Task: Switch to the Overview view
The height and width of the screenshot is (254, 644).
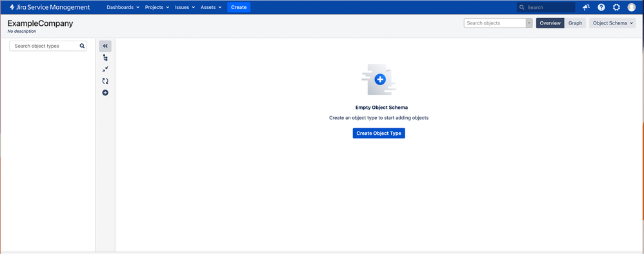Action: pos(550,23)
